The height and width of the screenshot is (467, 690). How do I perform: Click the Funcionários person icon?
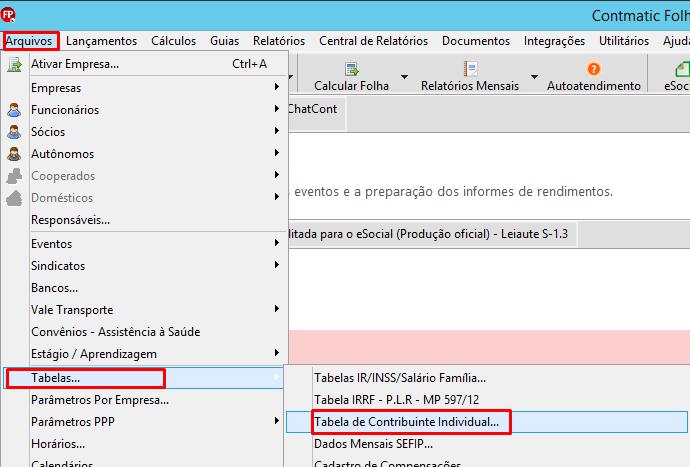(14, 110)
